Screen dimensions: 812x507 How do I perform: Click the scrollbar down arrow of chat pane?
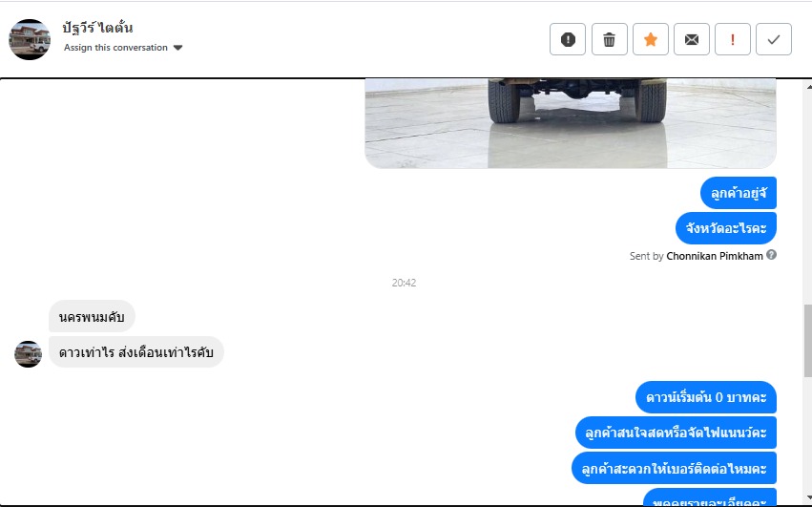click(x=808, y=498)
